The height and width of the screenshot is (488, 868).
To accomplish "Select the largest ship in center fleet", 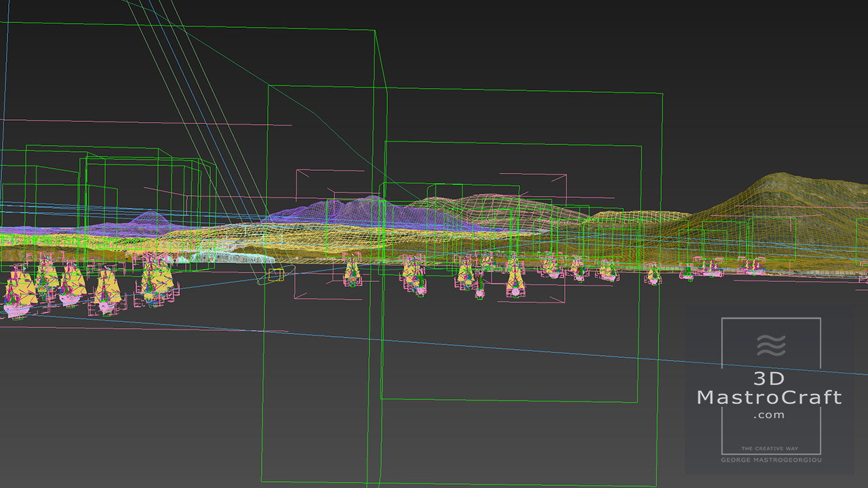I will click(x=515, y=279).
